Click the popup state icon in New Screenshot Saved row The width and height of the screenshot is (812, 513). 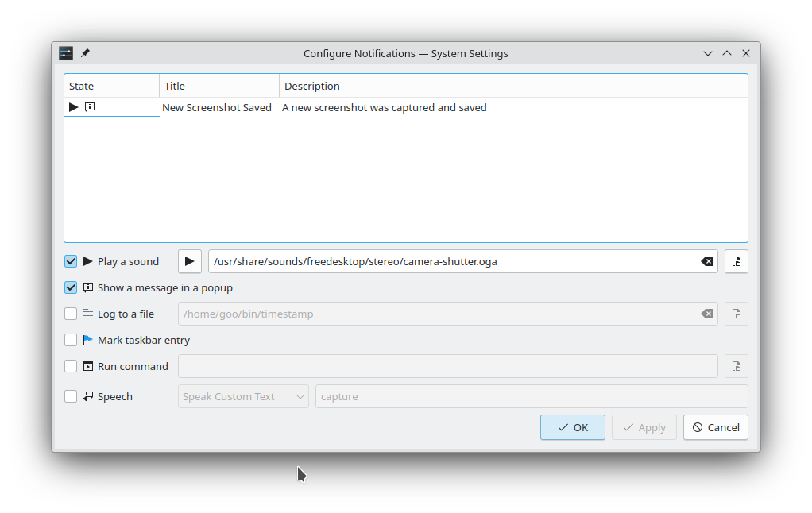point(90,107)
